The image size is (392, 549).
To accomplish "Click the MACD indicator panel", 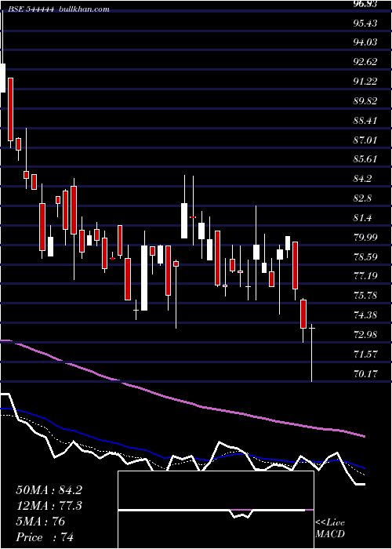I will pos(216,510).
